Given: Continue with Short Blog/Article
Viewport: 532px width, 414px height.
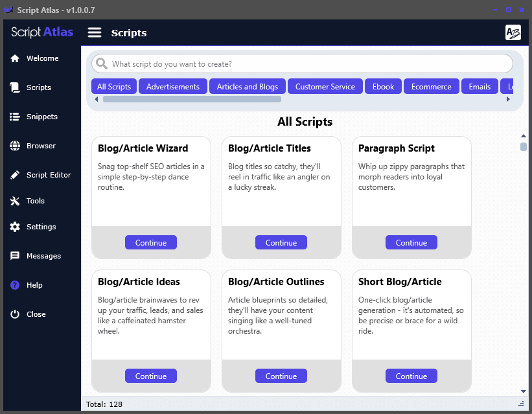Looking at the screenshot, I should pos(411,376).
